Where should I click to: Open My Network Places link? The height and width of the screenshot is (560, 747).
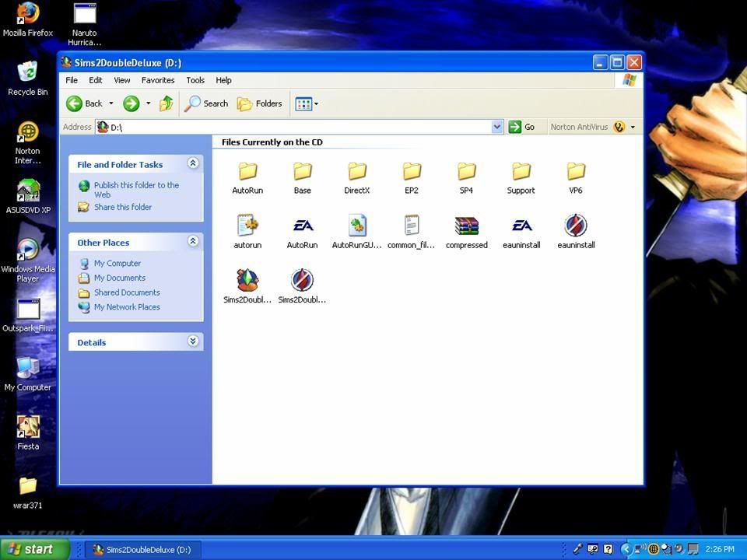click(x=127, y=307)
